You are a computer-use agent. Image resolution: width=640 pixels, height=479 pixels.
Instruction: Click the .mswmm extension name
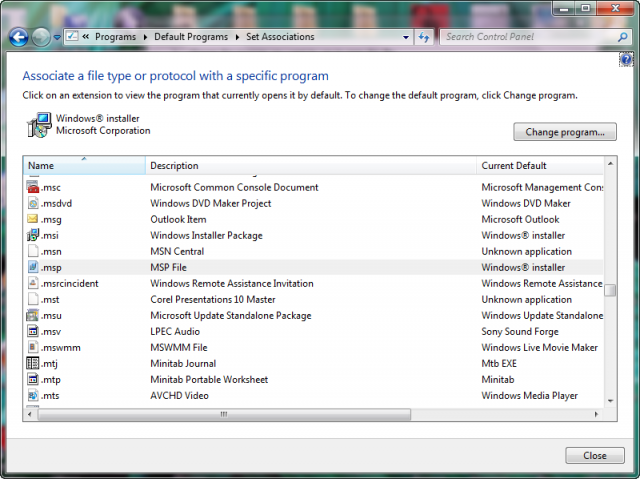pyautogui.click(x=61, y=348)
